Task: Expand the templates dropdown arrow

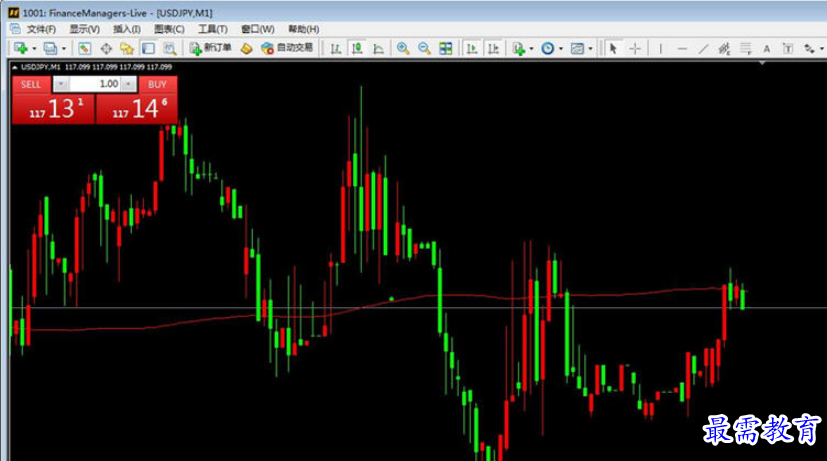Action: pos(590,49)
